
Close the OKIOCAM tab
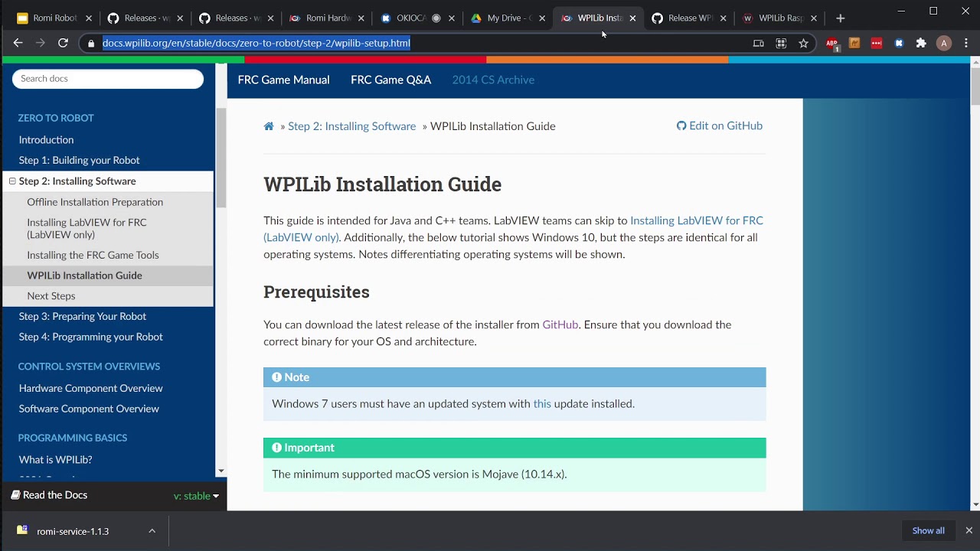451,18
